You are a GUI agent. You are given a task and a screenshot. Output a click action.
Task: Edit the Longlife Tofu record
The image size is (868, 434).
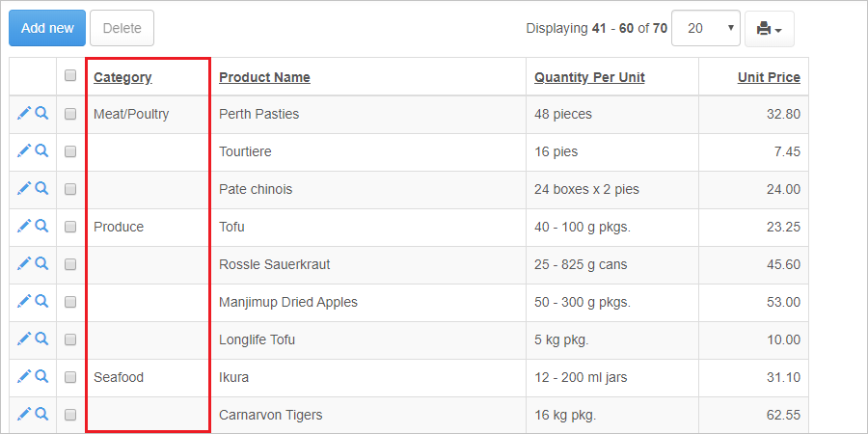tap(24, 339)
